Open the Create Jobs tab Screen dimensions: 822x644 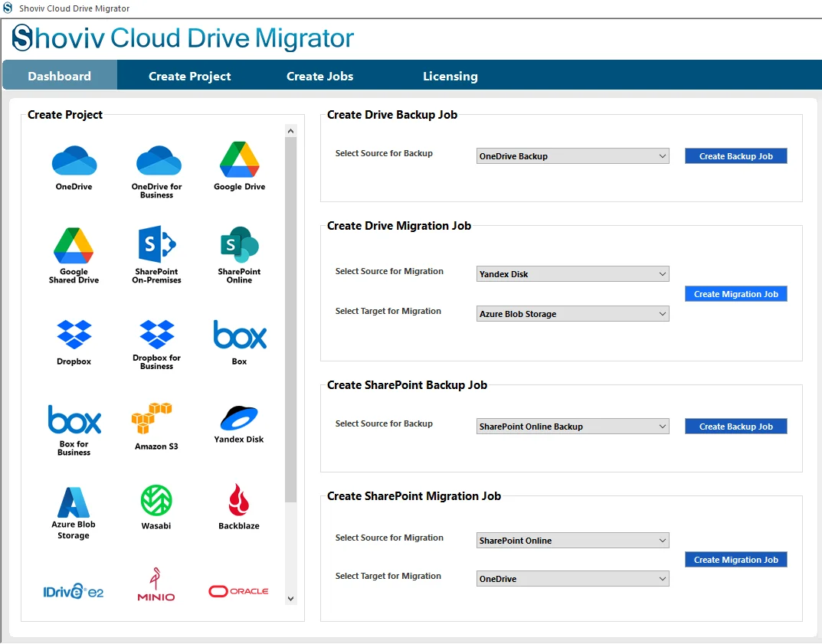[x=319, y=76]
